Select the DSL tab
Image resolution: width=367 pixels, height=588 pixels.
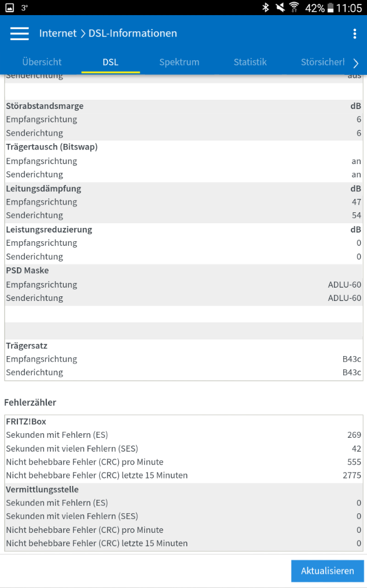click(110, 62)
